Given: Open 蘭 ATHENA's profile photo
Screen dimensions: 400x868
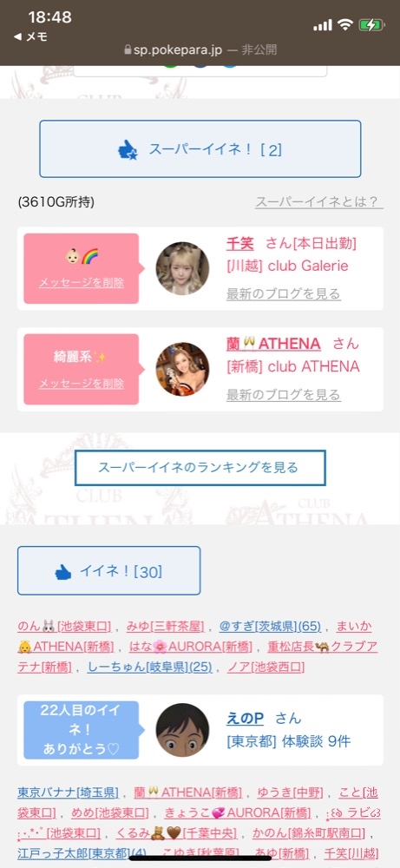Looking at the screenshot, I should point(182,369).
